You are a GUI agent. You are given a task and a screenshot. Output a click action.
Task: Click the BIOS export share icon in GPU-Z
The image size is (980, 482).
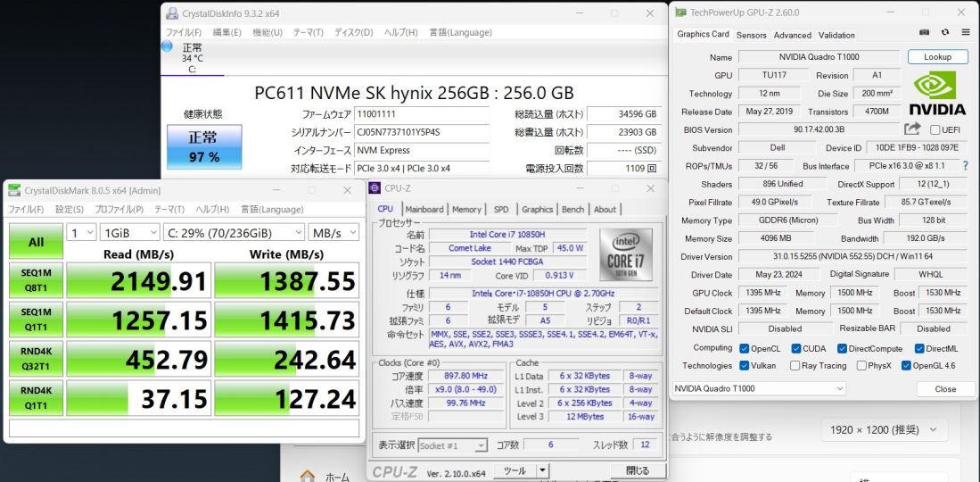[912, 129]
